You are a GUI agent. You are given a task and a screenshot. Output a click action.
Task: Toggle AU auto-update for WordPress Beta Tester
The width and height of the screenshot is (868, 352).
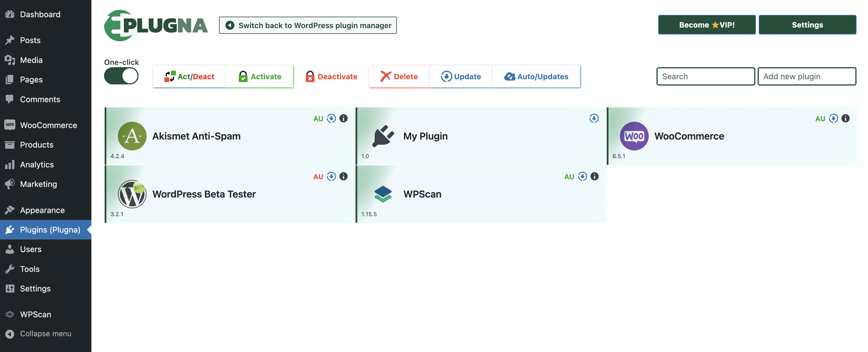pos(318,177)
